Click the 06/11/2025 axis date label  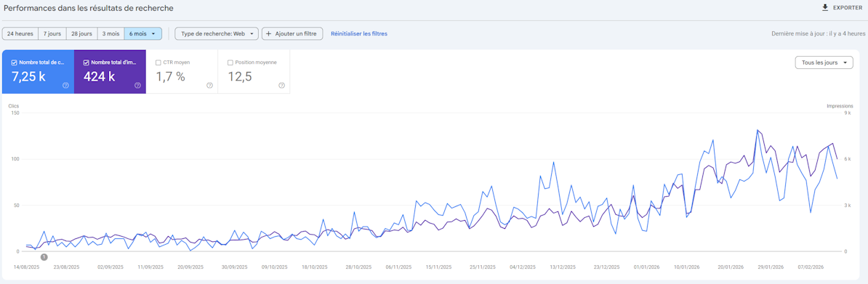point(398,267)
